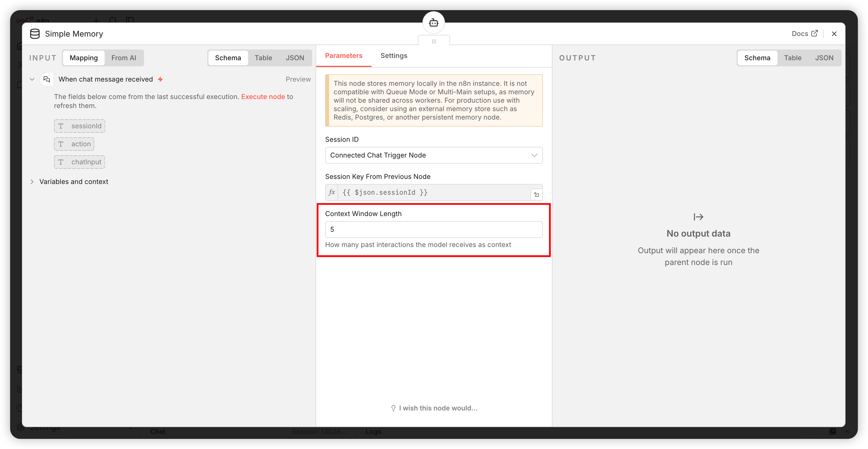Click the Context Window Length field
The image size is (868, 449).
(x=433, y=229)
